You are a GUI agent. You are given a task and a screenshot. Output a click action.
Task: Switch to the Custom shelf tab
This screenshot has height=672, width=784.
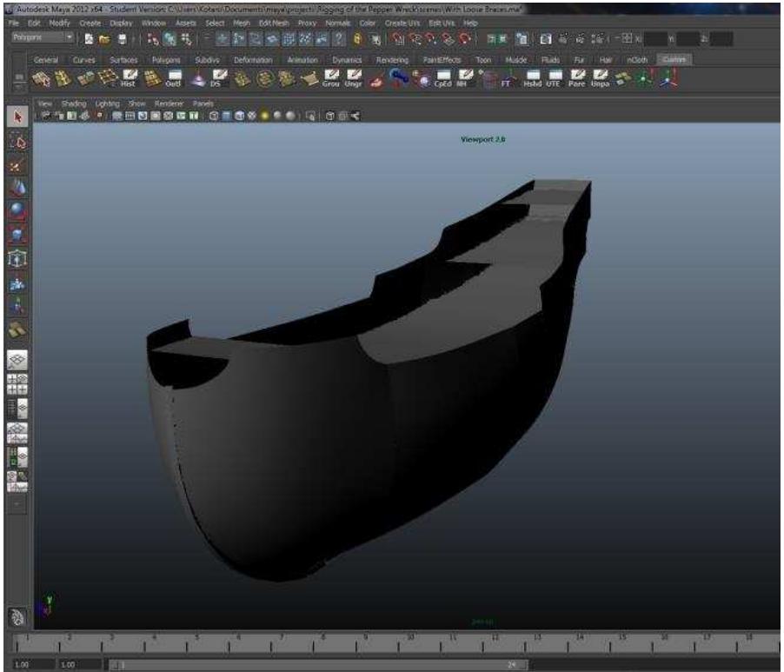click(x=673, y=60)
